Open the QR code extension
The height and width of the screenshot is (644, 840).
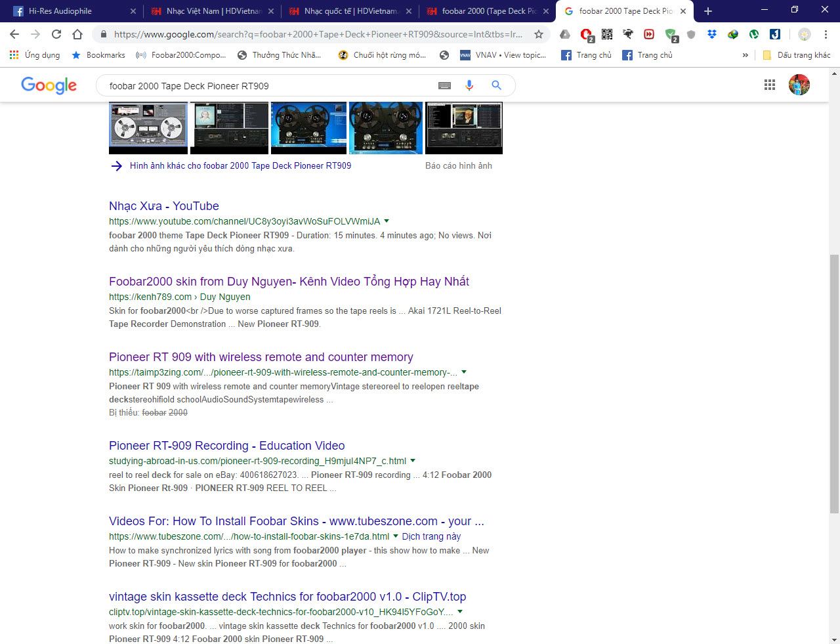pyautogui.click(x=607, y=34)
